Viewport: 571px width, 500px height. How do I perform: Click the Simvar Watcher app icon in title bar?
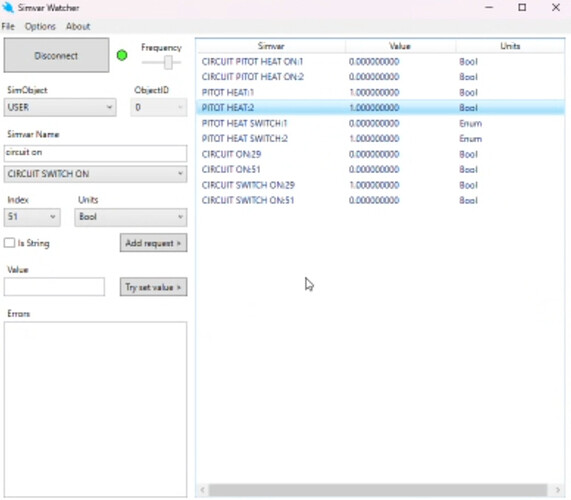(8, 7)
